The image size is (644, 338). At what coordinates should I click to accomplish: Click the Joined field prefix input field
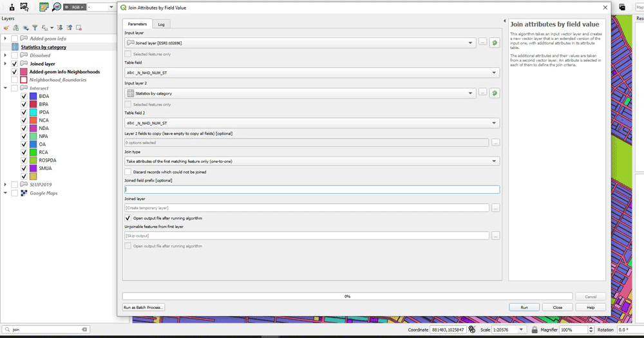coord(312,189)
